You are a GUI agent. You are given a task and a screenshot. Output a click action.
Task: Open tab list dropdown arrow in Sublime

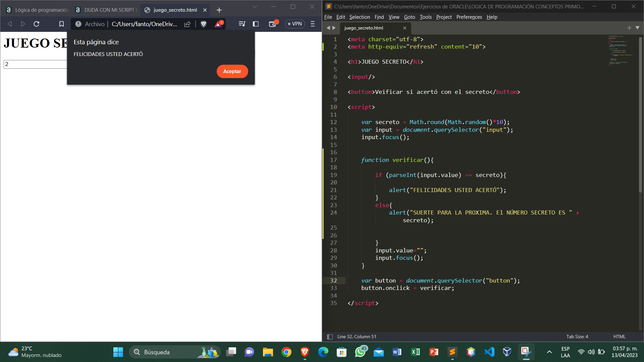(637, 28)
